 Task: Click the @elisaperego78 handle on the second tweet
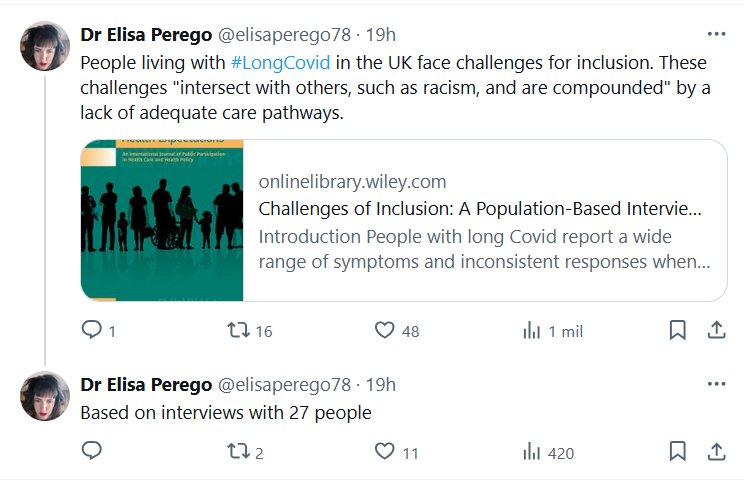point(284,385)
